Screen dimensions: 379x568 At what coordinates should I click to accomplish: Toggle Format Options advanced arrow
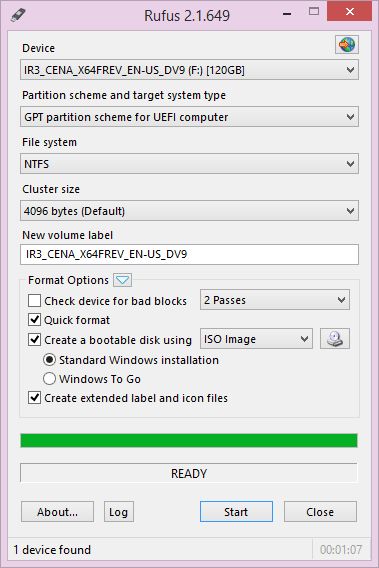point(122,280)
